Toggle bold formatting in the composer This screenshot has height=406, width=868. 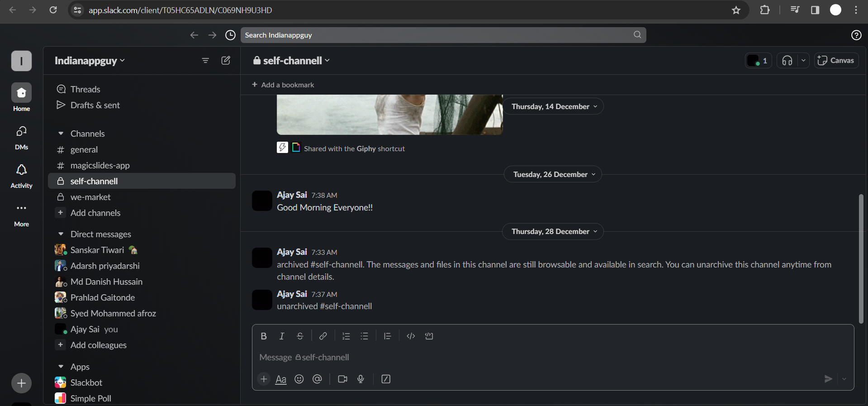click(x=264, y=336)
